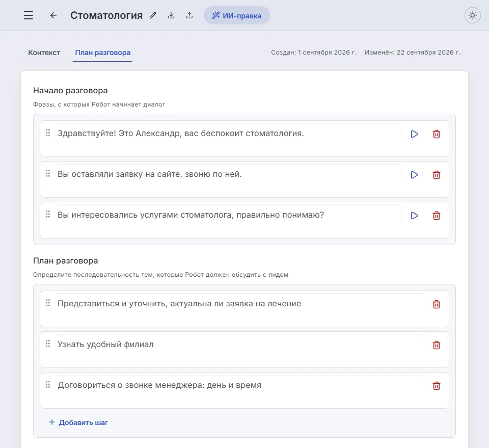Image resolution: width=489 pixels, height=448 pixels.
Task: Click drag handle of 'Представиться и уточнить' step
Action: tap(48, 303)
